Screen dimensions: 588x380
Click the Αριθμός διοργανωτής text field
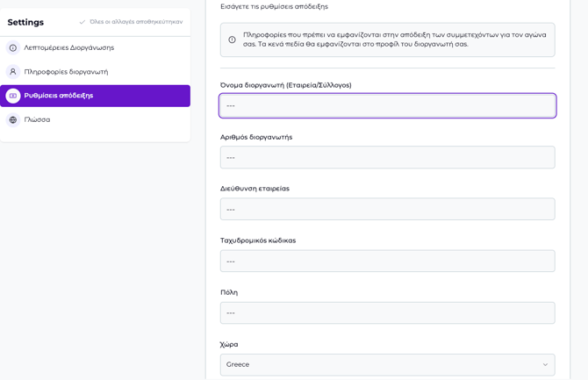point(387,157)
